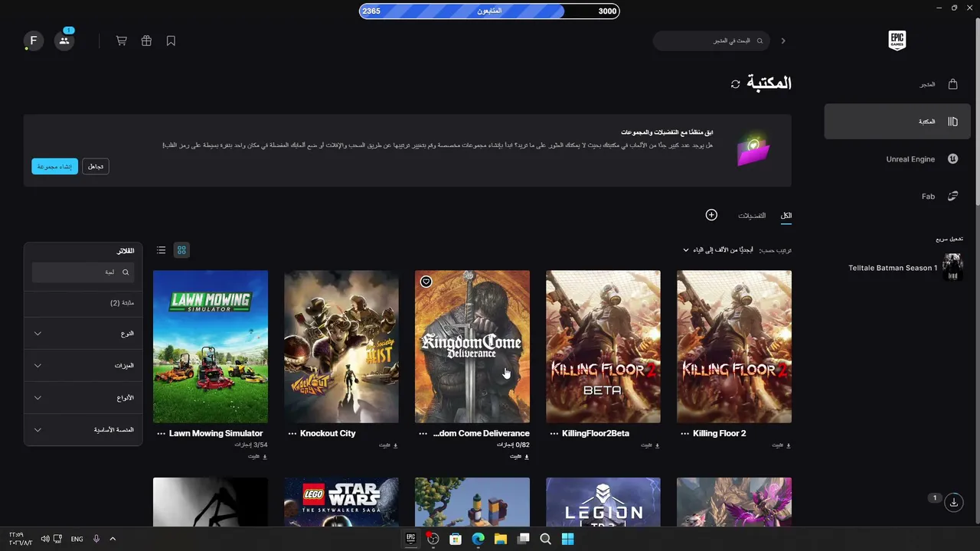Image resolution: width=980 pixels, height=551 pixels.
Task: Open Lawn Mowing Simulator cover art
Action: [211, 347]
